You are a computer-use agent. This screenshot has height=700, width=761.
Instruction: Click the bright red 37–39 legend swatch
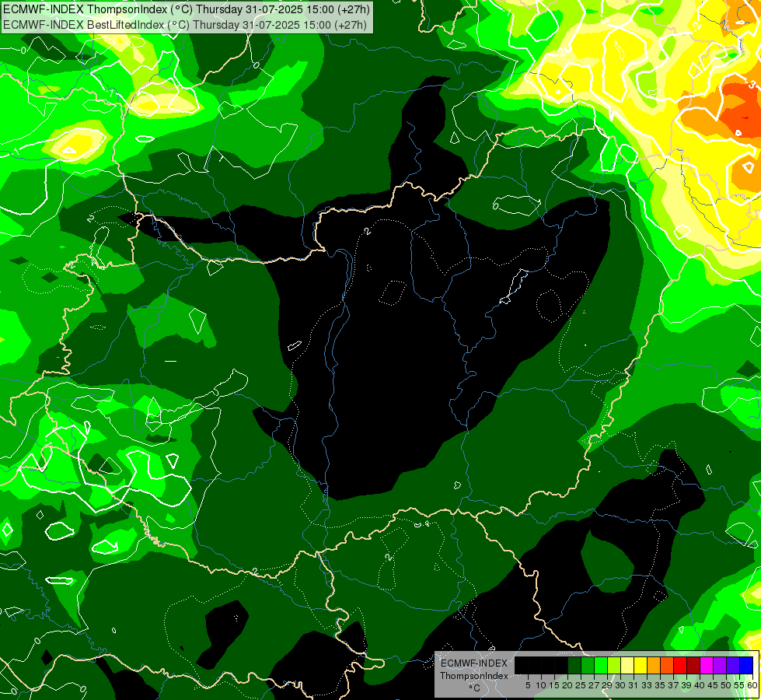coord(680,665)
